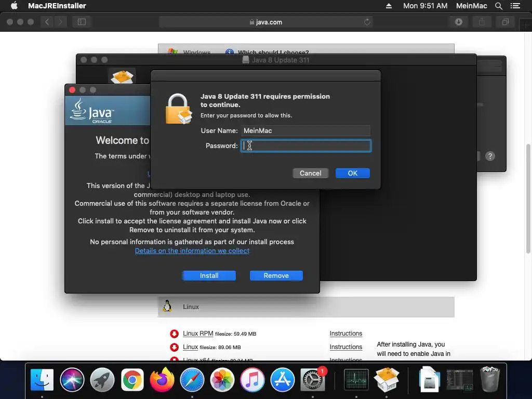Cancel the permission dialog
Image resolution: width=532 pixels, height=399 pixels.
(311, 174)
